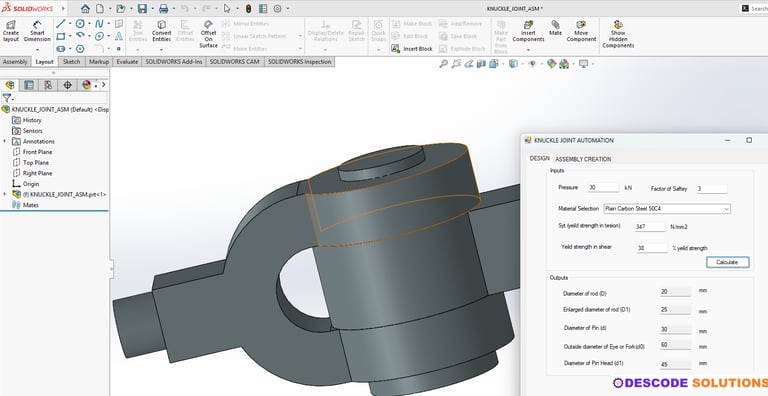This screenshot has height=396, width=768.
Task: Open SOLIDWORKS Add-Ins tab
Action: (173, 62)
